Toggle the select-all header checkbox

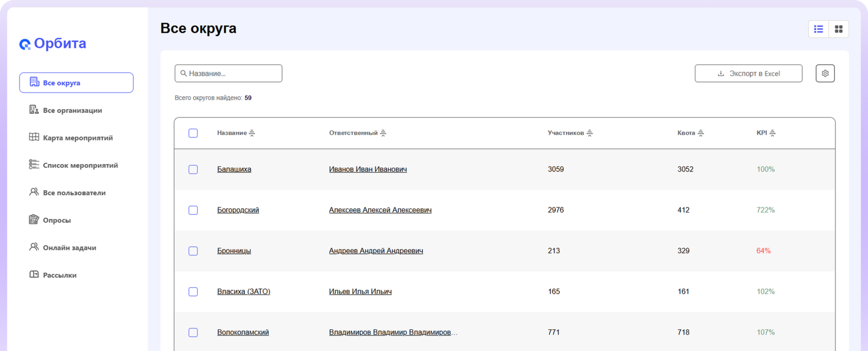pos(193,133)
